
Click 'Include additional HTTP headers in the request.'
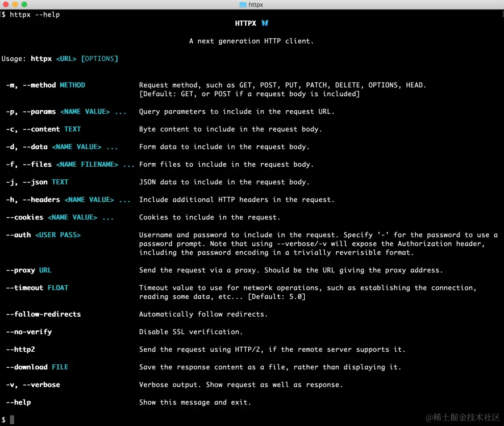click(237, 200)
